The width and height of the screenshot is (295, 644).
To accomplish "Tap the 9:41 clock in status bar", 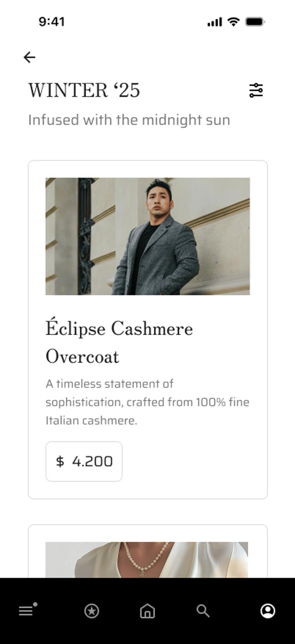I will 51,22.
